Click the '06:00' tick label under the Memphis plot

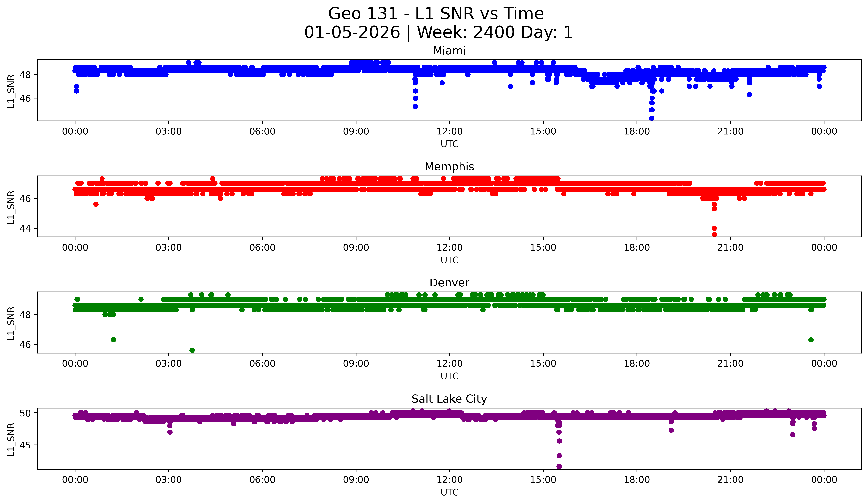pyautogui.click(x=262, y=248)
